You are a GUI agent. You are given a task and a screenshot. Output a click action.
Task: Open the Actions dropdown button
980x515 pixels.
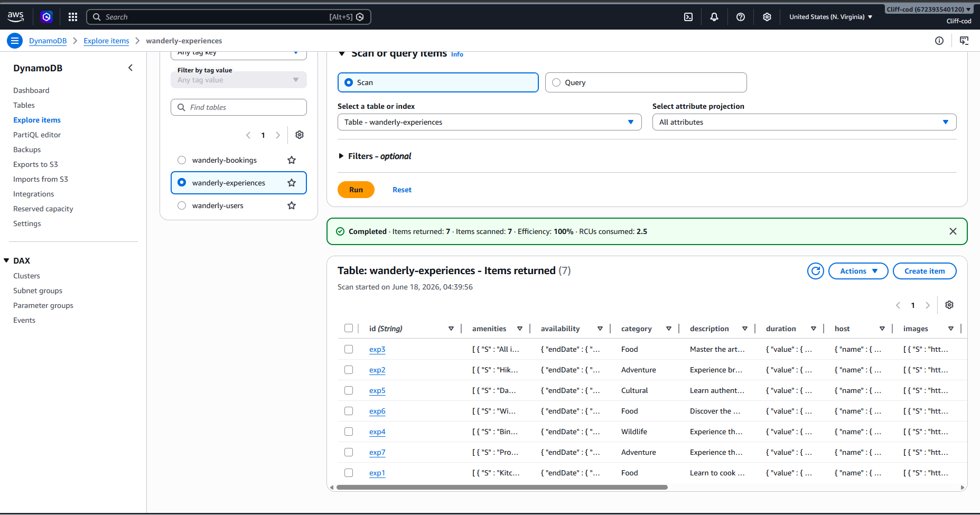coord(858,271)
